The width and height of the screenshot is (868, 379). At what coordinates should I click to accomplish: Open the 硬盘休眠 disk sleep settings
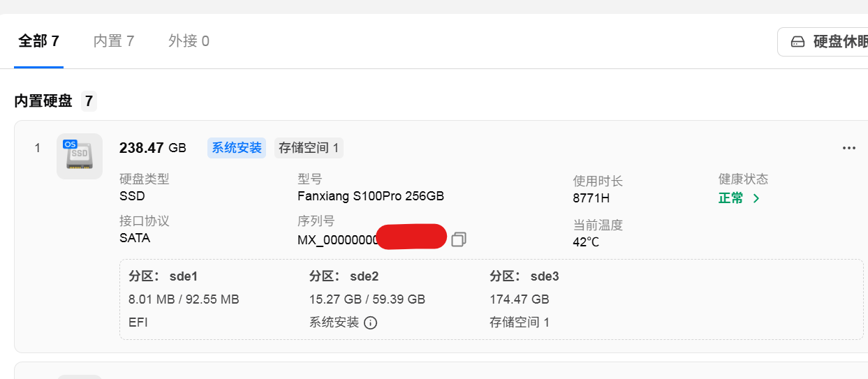[823, 42]
